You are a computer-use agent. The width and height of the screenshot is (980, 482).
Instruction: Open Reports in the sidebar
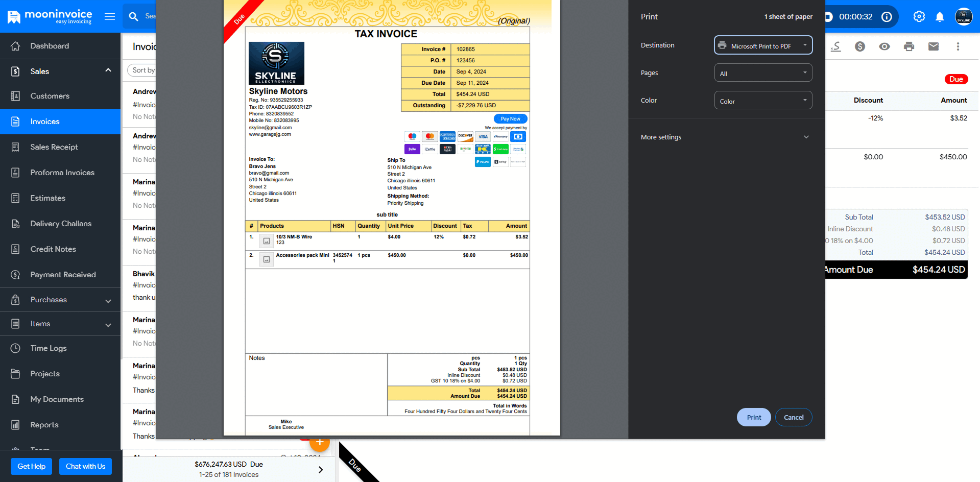click(60, 425)
